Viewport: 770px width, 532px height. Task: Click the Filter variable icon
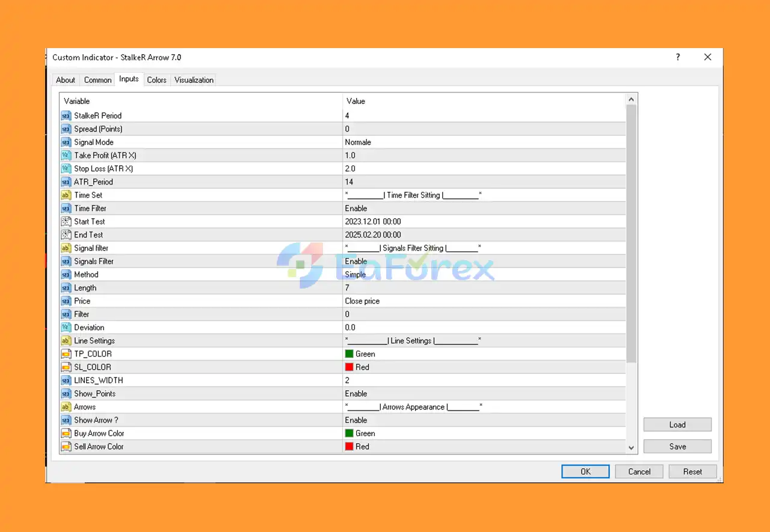(66, 314)
